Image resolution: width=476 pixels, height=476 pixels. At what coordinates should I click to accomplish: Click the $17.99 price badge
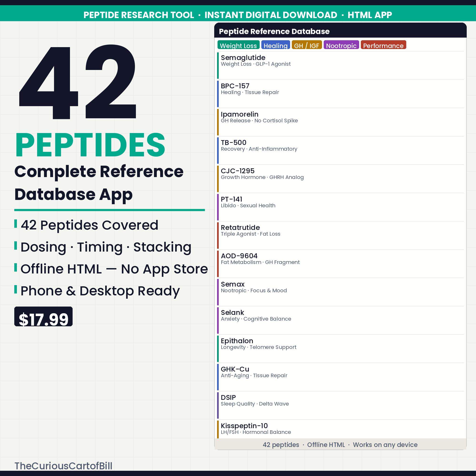click(43, 317)
